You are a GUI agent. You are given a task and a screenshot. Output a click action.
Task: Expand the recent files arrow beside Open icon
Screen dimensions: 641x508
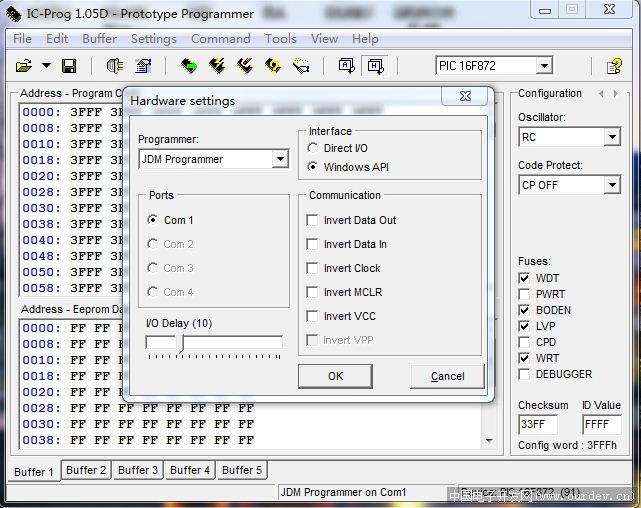coord(46,65)
